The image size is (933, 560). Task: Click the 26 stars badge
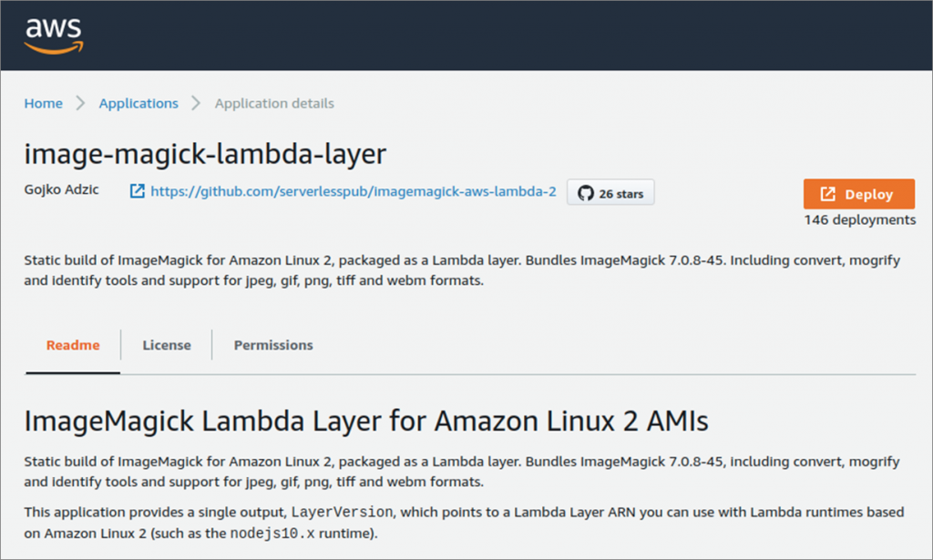pos(610,192)
